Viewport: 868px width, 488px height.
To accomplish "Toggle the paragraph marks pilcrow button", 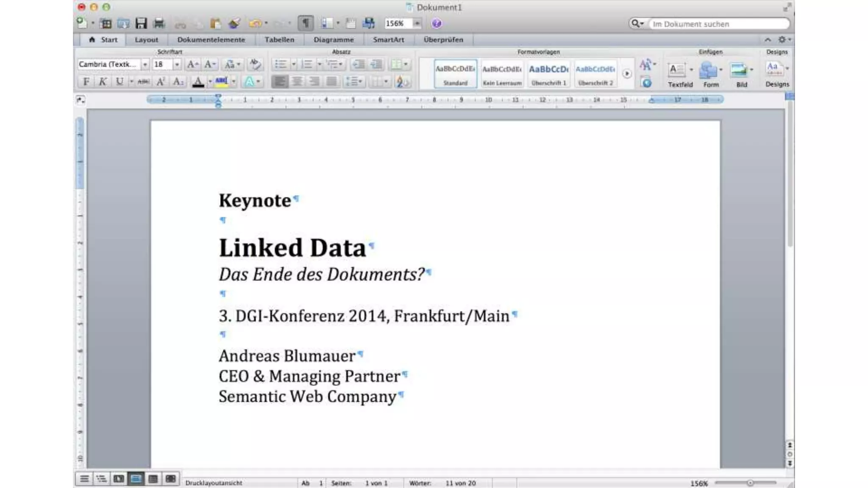I will 306,23.
